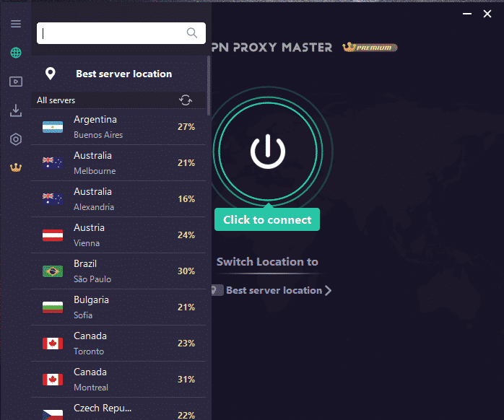Select Czech Repu... server row
504x420 pixels.
(118, 408)
